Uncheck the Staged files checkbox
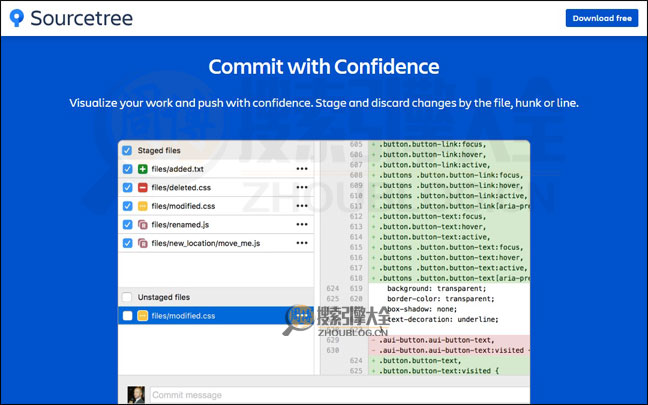648x405 pixels. pos(126,150)
